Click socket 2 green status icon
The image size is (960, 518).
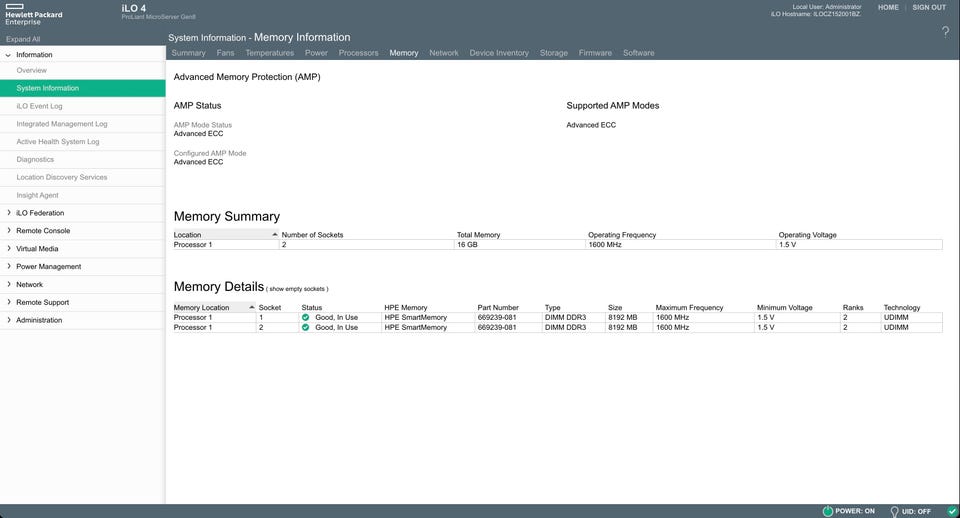(x=306, y=327)
